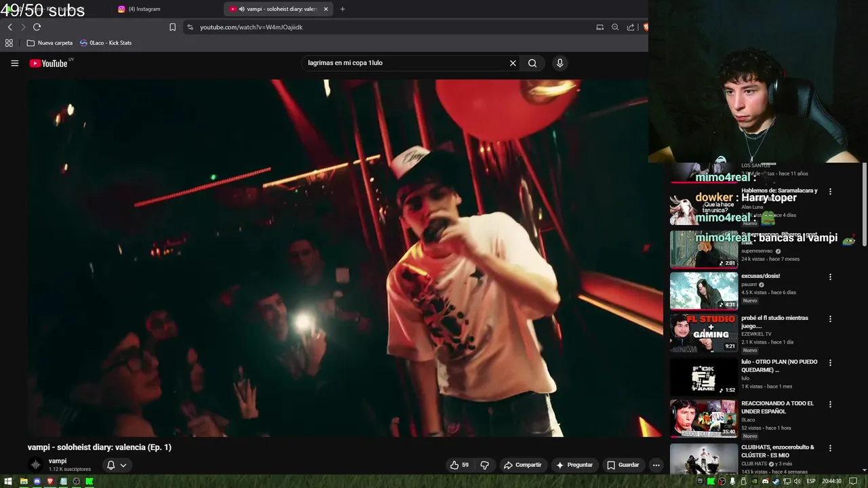Clear the YouTube search box text
The width and height of the screenshot is (868, 488).
coord(513,63)
